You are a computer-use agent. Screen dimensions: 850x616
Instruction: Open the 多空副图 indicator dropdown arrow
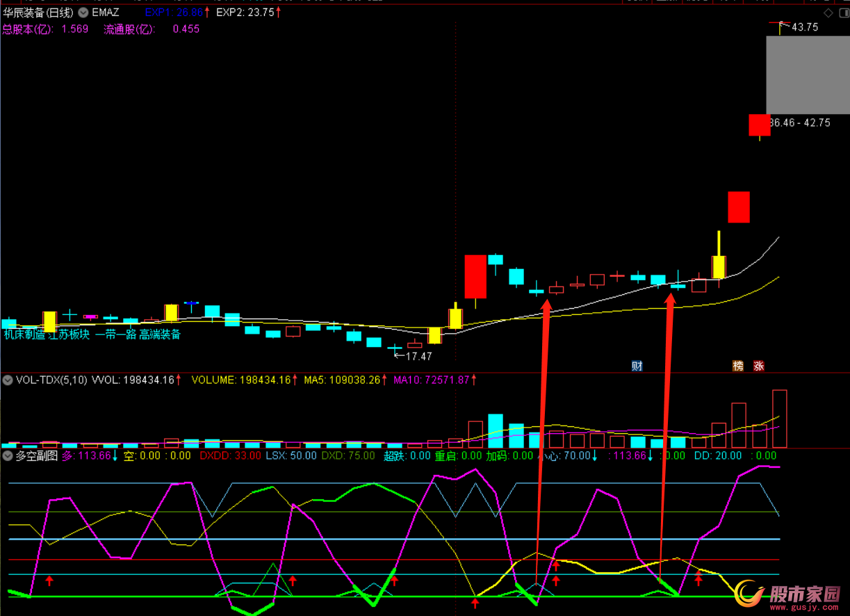[x=8, y=456]
